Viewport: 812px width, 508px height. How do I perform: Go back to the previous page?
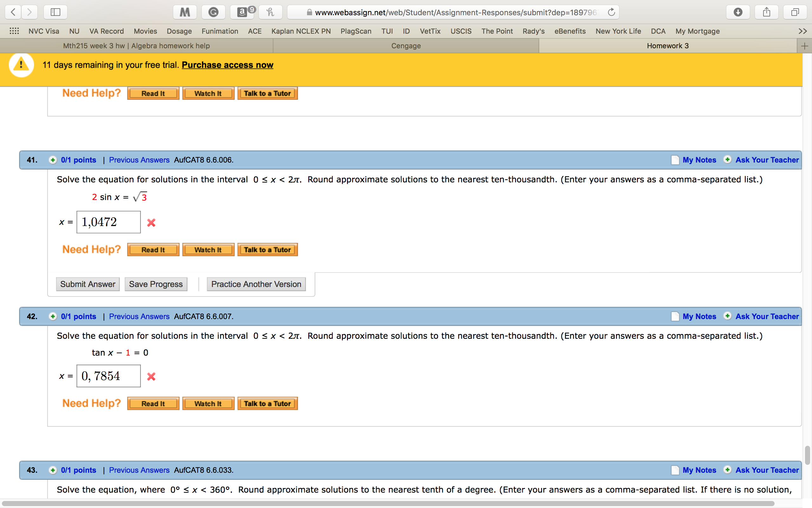(x=13, y=12)
